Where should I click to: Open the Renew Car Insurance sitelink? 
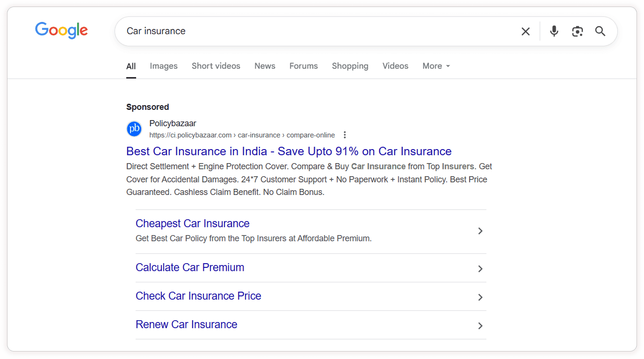187,324
